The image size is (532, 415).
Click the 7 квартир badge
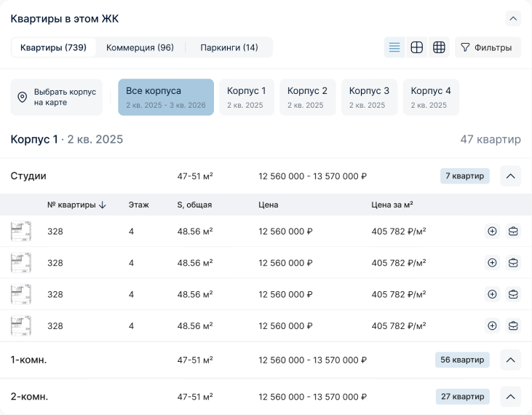465,176
